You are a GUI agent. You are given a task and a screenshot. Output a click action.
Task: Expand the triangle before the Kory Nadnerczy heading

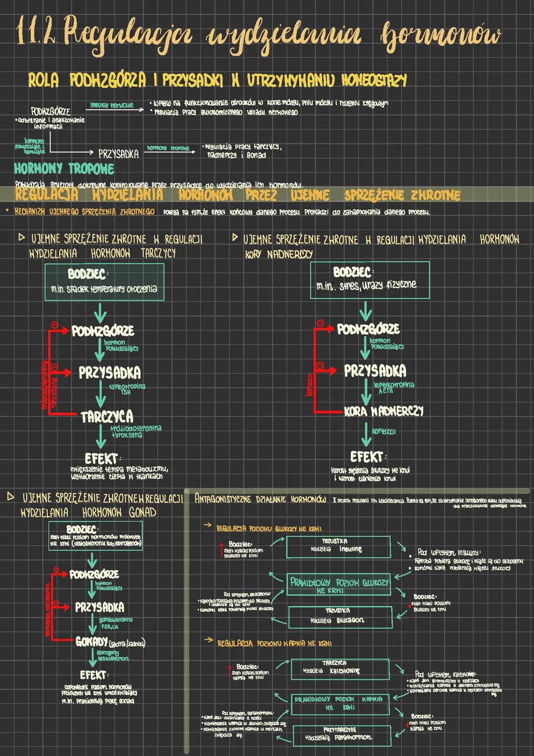point(235,238)
